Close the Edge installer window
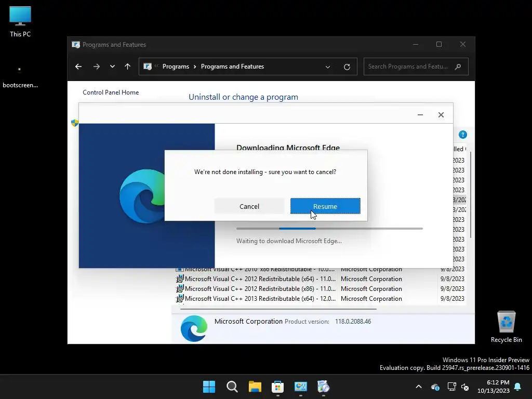 [x=441, y=115]
